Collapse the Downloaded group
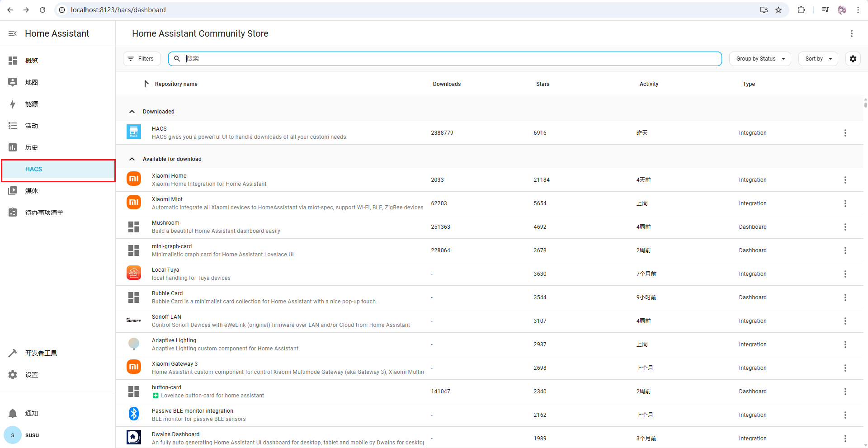 point(132,112)
